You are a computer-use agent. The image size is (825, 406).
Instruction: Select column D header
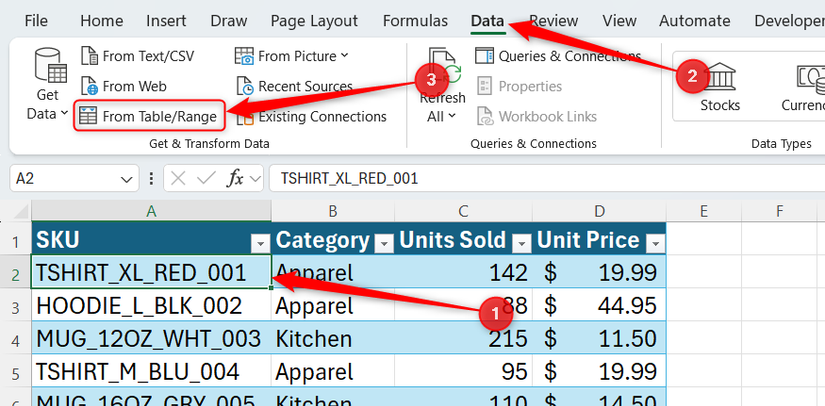coord(599,211)
